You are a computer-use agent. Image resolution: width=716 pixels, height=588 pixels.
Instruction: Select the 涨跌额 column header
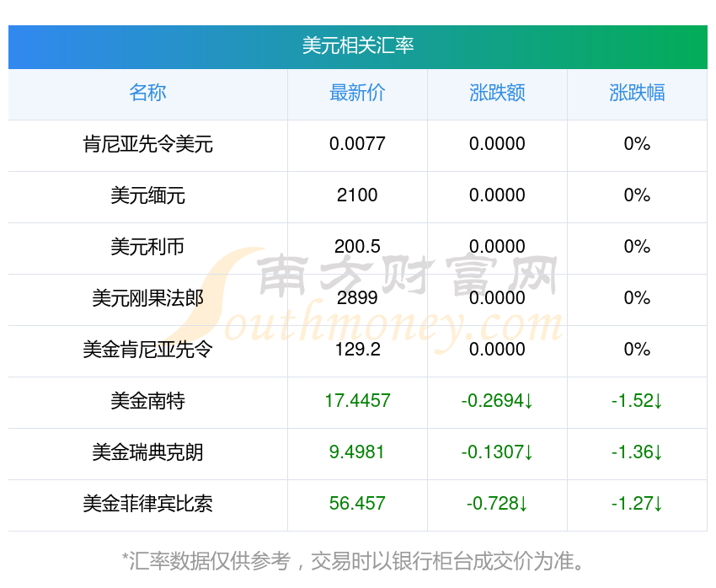[x=497, y=93]
